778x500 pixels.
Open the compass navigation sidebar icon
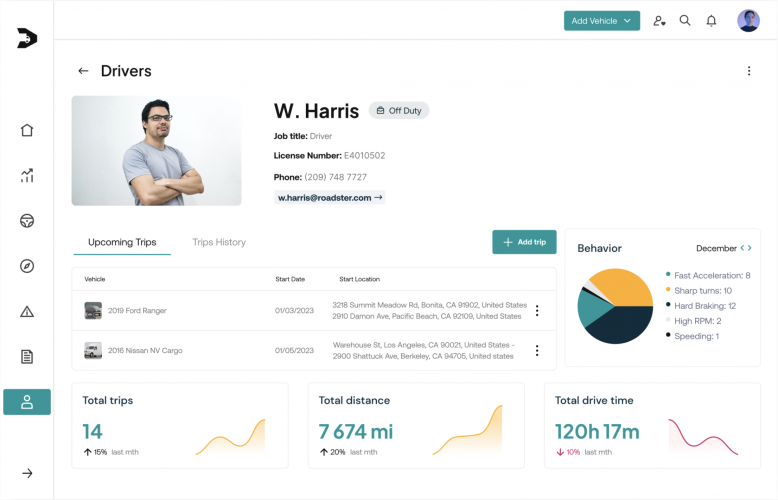coord(27,266)
